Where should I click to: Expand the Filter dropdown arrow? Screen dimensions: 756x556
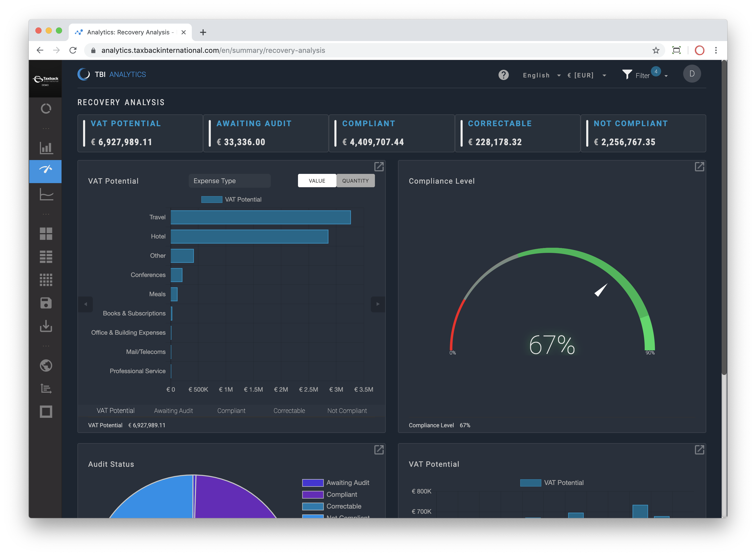tap(666, 76)
